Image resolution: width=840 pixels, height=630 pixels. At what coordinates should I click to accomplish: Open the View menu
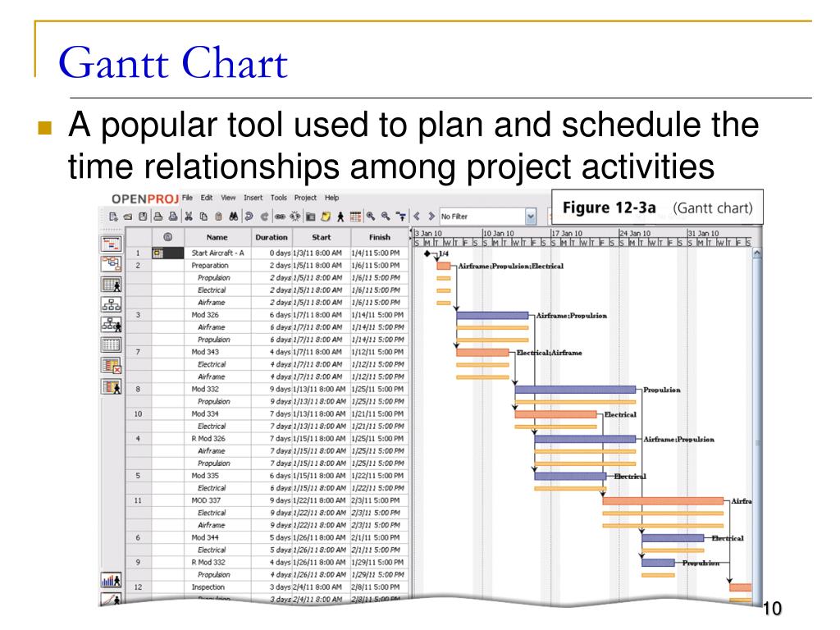tap(228, 198)
